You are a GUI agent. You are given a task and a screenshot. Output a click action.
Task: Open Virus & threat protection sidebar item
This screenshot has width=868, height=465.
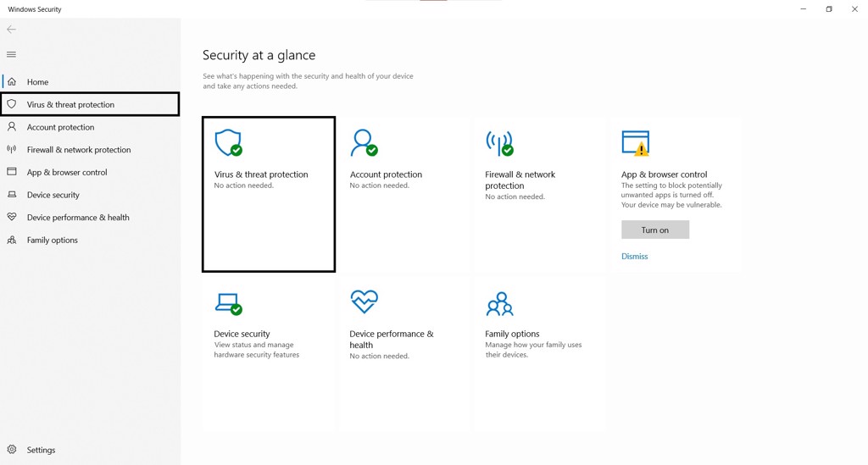point(90,104)
